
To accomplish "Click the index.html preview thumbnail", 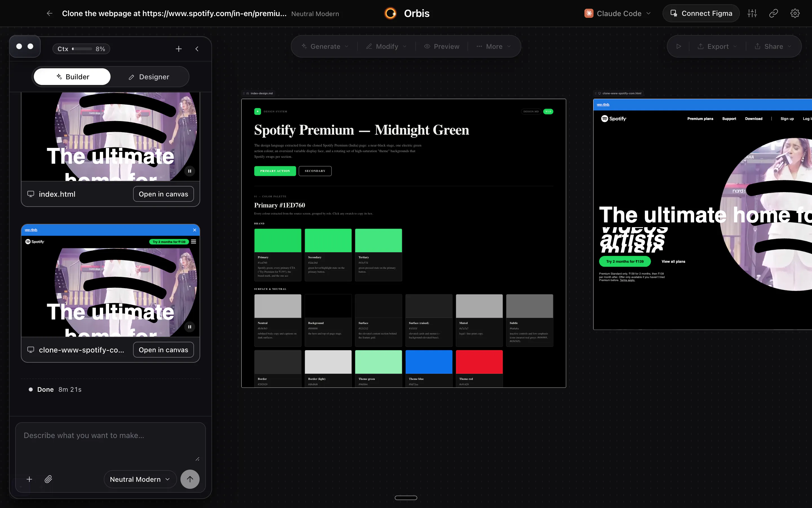I will pos(111,137).
